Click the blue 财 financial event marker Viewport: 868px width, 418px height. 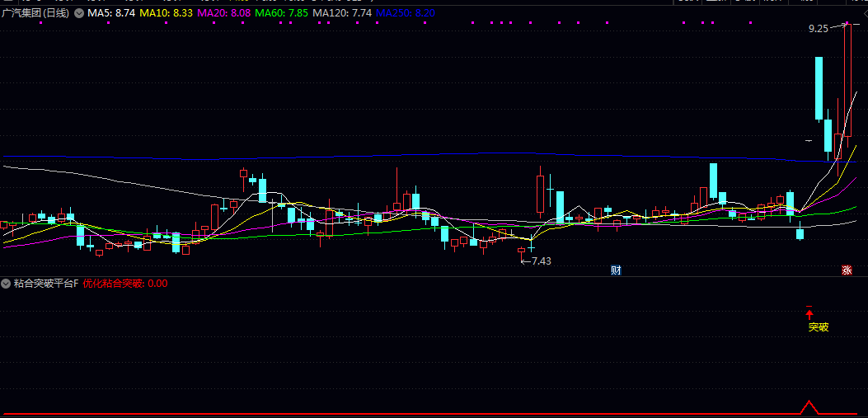(615, 270)
